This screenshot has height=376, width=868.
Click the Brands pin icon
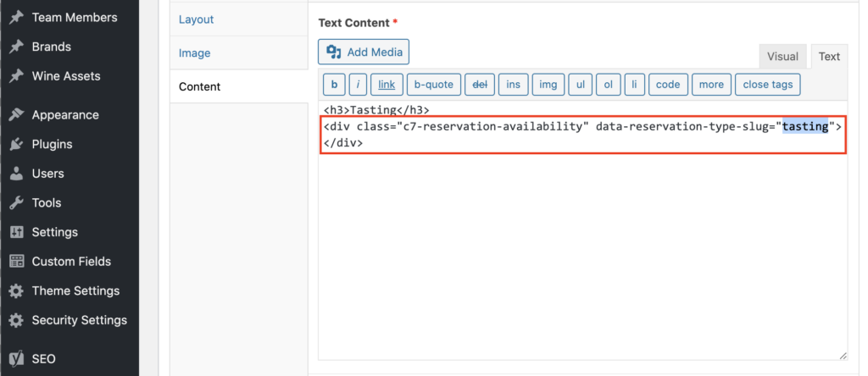17,47
